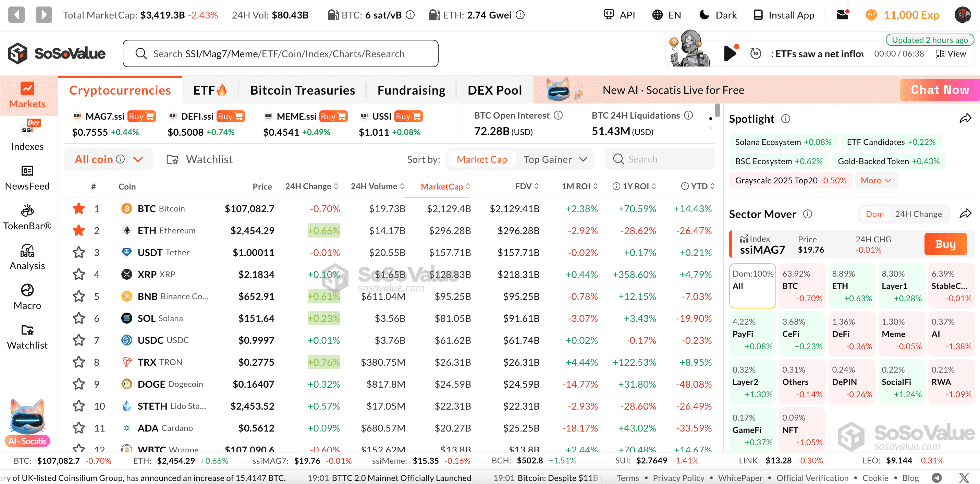Switch to Bitcoin Treasuries tab
This screenshot has width=980, height=484.
(303, 90)
